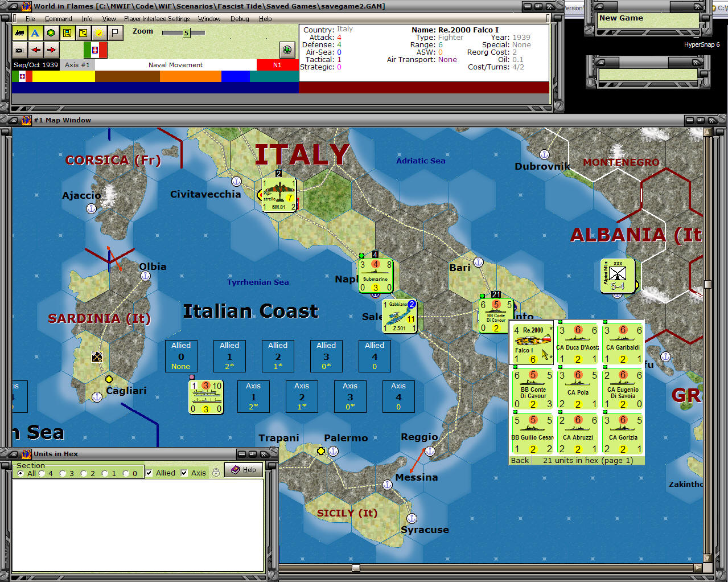
Task: Select the CA Eugenio Di Savoia counter
Action: [623, 389]
